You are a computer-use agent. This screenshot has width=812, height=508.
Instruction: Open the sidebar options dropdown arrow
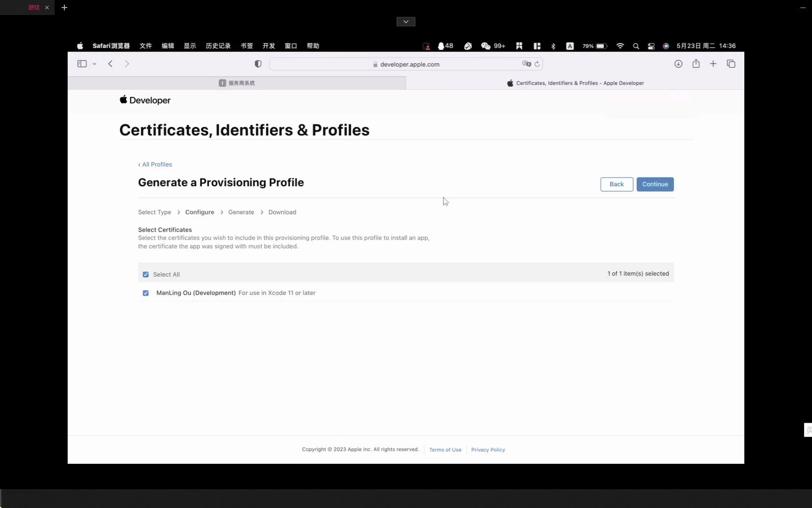(x=94, y=64)
